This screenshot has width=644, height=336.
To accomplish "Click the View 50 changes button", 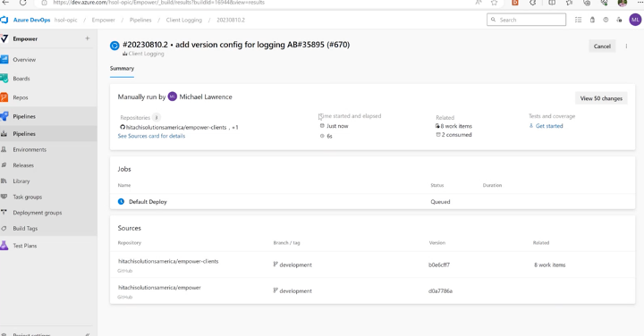I will coord(601,98).
